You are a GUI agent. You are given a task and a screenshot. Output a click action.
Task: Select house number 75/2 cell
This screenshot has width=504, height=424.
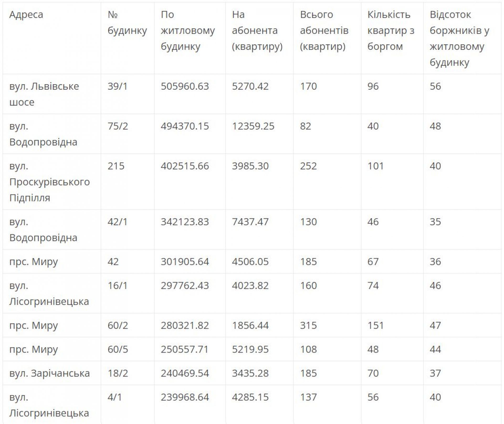click(x=118, y=126)
